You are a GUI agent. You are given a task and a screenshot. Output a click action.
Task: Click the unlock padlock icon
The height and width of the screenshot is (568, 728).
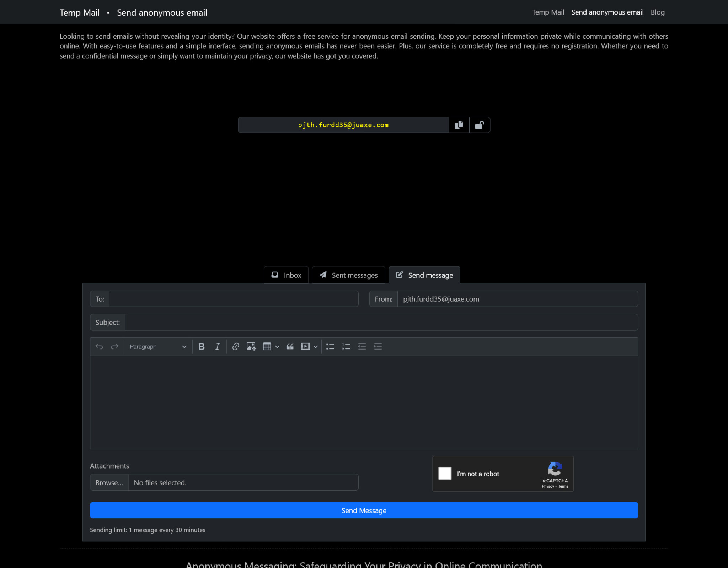tap(480, 125)
